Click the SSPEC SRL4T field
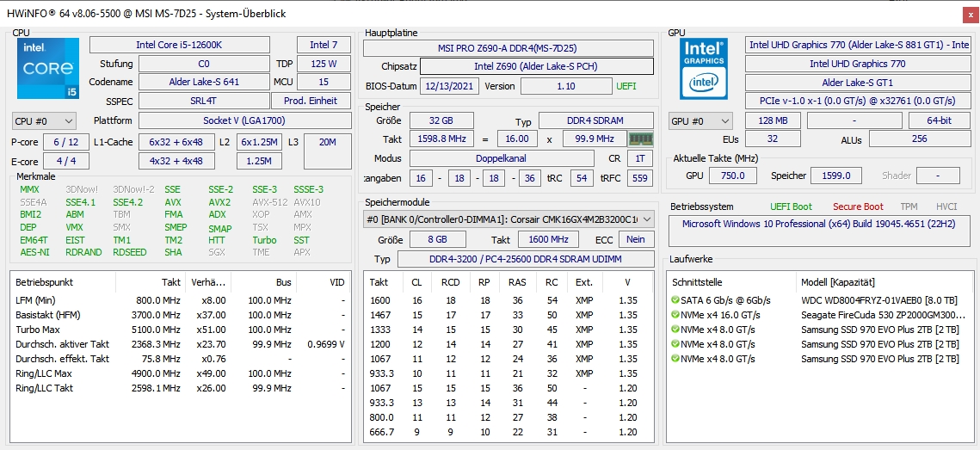This screenshot has width=980, height=450. click(204, 101)
